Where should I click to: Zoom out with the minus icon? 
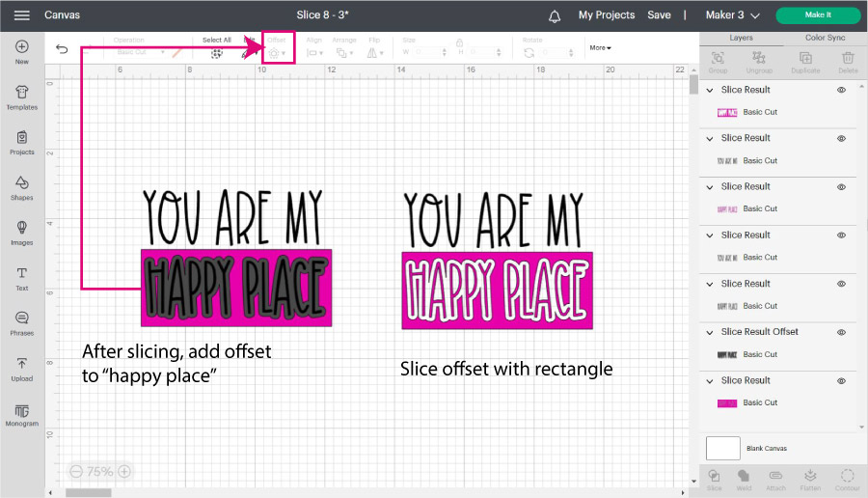[x=76, y=471]
